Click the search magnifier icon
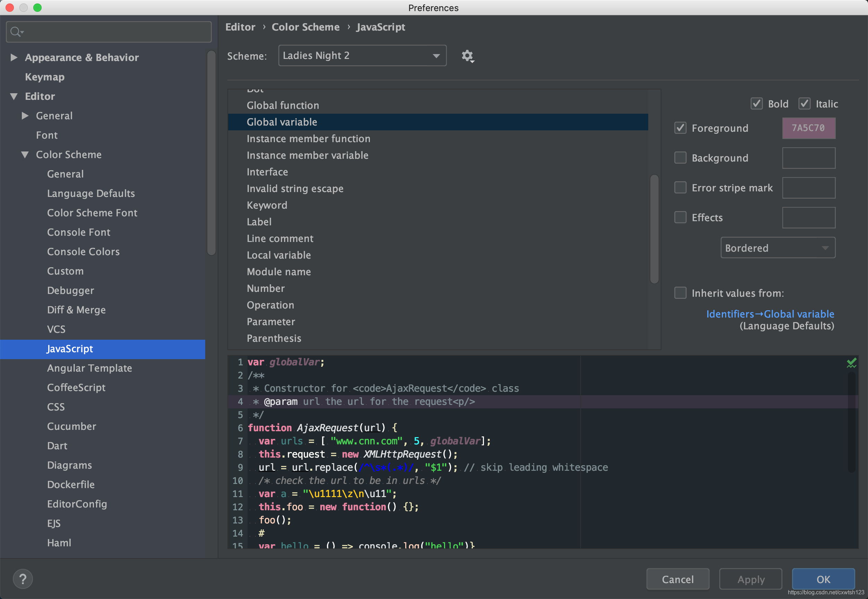 click(x=16, y=32)
